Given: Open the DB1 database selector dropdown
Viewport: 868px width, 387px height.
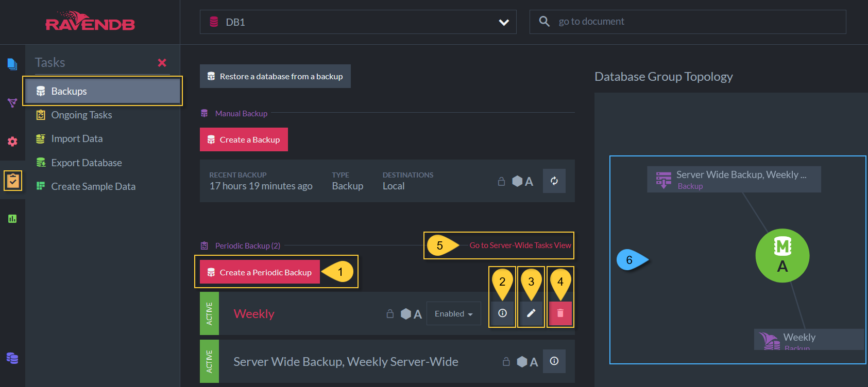Looking at the screenshot, I should click(358, 22).
